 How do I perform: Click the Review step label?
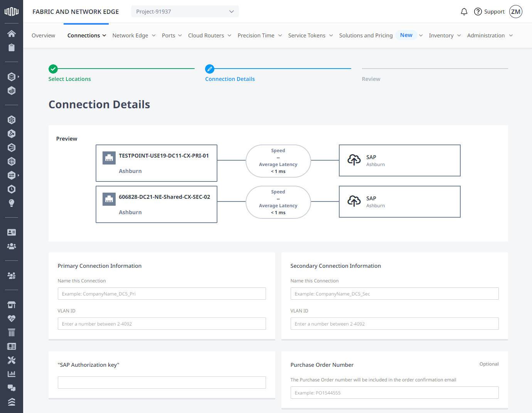pos(371,79)
